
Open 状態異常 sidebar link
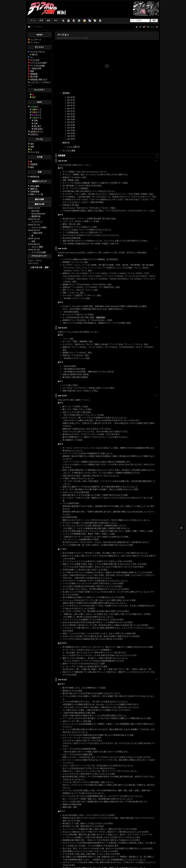pos(34,164)
